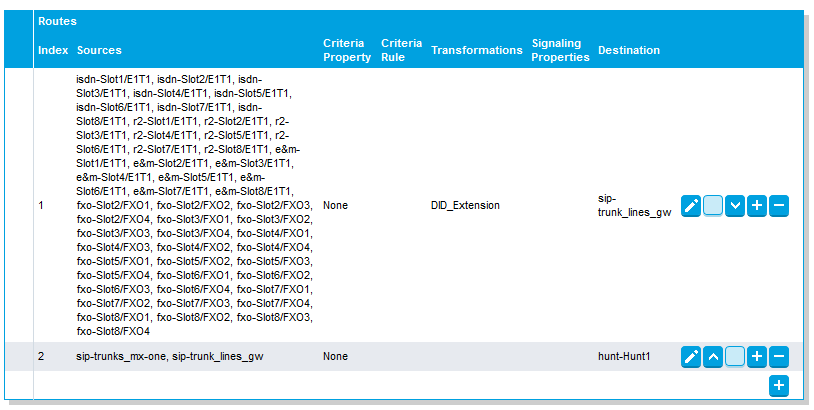Click the Criteria Property column header

click(346, 50)
